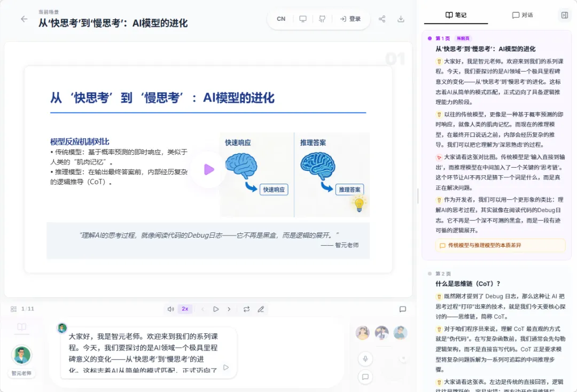The height and width of the screenshot is (392, 577).
Task: Click the 当前页 badge
Action: tap(463, 38)
